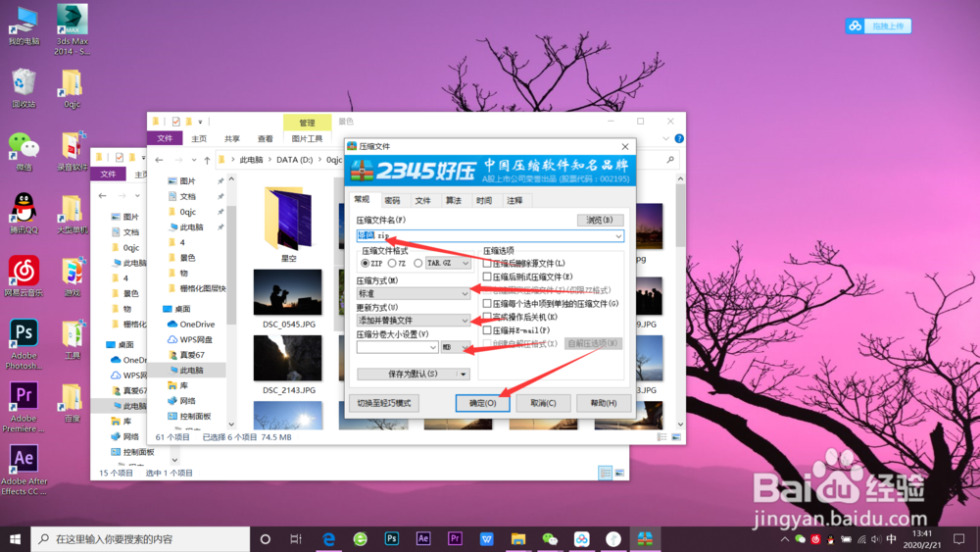Screen dimensions: 980x552
Task: Enable 压缩并E-mail checkbox
Action: coord(487,330)
